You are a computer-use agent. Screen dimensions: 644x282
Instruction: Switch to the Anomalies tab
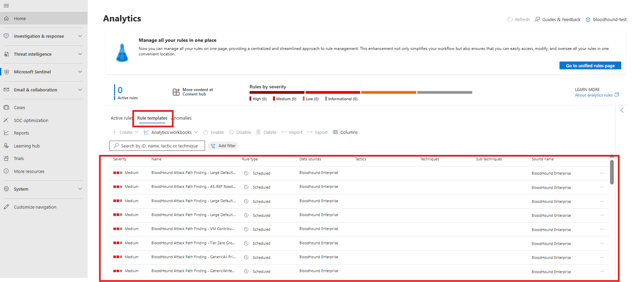(x=182, y=118)
